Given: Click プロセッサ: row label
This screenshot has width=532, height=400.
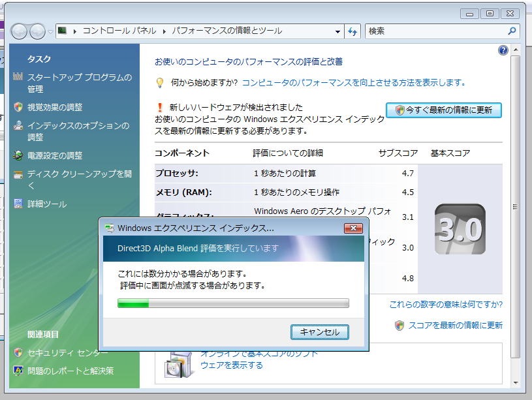Looking at the screenshot, I should (x=177, y=174).
